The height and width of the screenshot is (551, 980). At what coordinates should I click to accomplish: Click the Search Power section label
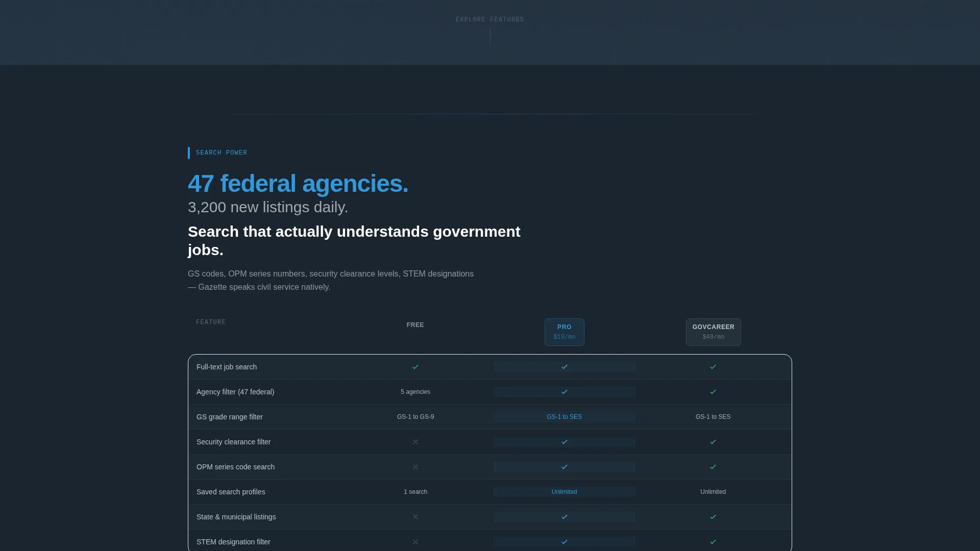point(222,153)
